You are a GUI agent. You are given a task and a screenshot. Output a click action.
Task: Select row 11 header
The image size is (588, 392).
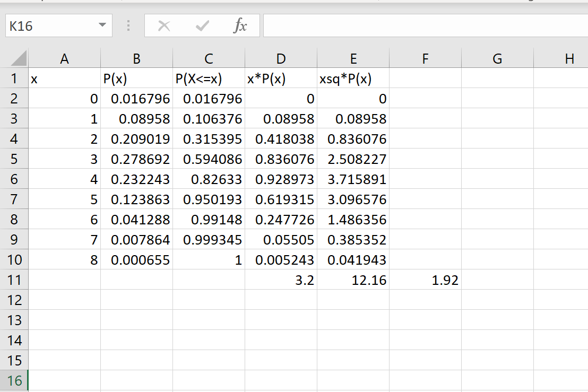point(14,280)
